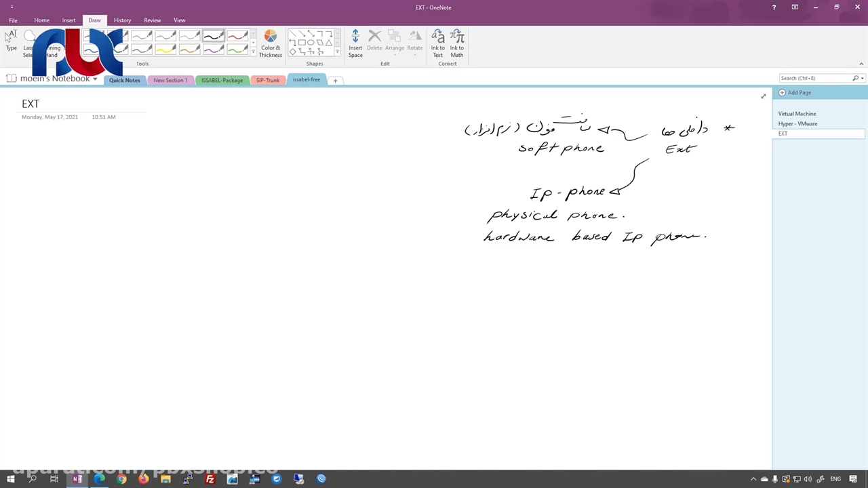Screen dimensions: 868x488
Task: Click the Insert Space tool
Action: coord(355,43)
